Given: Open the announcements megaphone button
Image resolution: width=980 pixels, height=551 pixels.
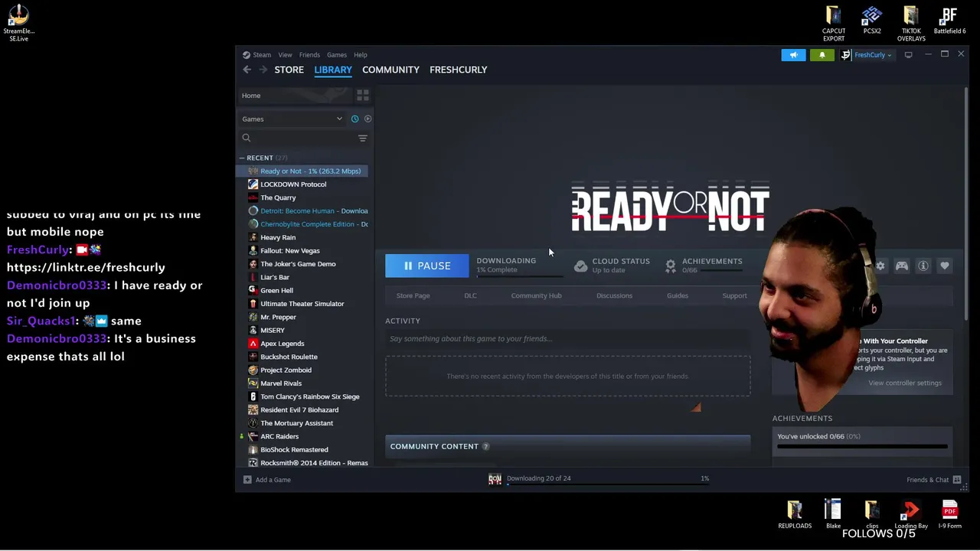Looking at the screenshot, I should coord(793,55).
